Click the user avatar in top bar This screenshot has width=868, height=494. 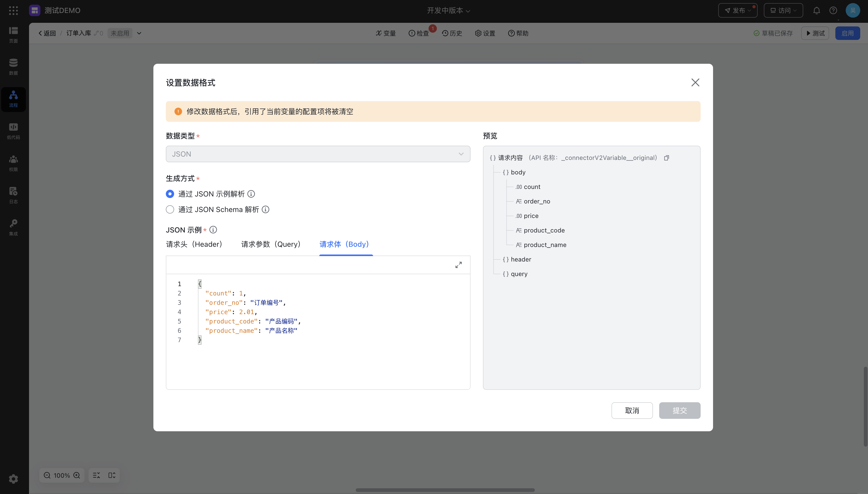pyautogui.click(x=853, y=11)
